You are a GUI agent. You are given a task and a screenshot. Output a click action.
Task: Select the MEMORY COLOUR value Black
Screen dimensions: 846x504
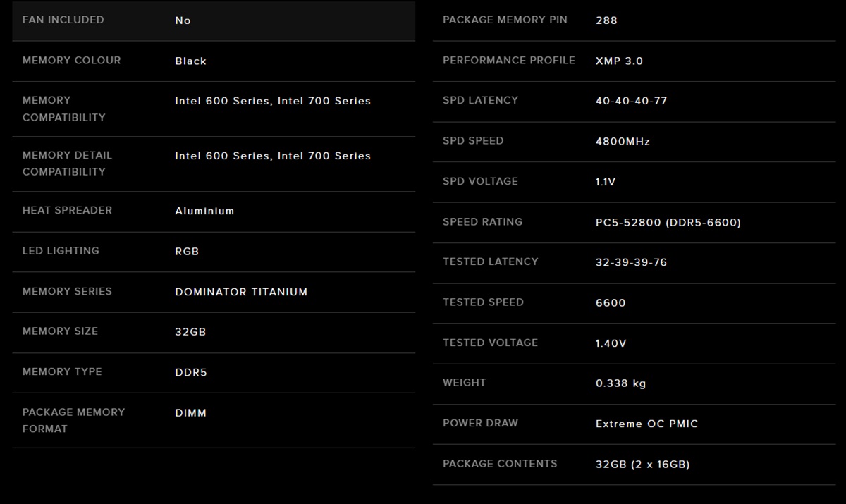pyautogui.click(x=190, y=61)
